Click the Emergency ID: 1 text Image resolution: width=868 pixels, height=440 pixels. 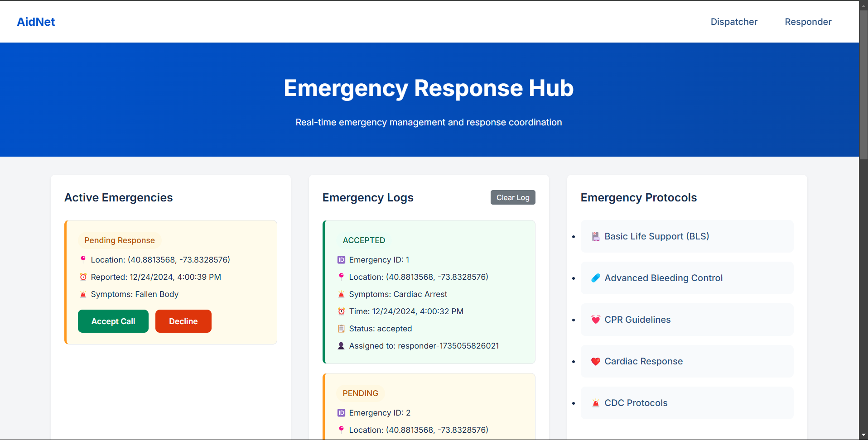(x=379, y=260)
